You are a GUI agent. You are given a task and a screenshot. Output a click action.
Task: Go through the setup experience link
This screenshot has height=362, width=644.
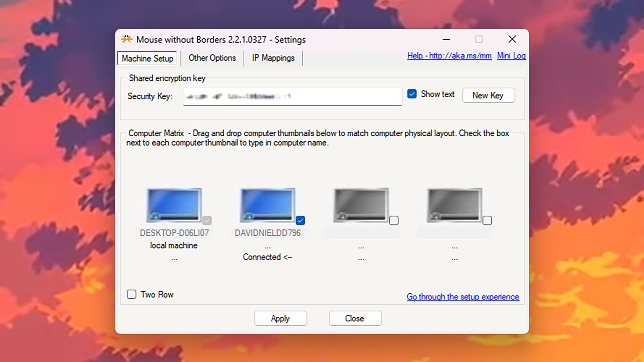point(463,297)
